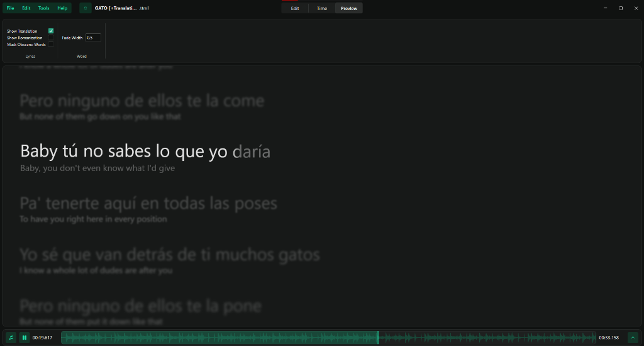The image size is (644, 346).
Task: Click lyric line 'Pa' tenerte aquí en todas las poses'
Action: [x=148, y=203]
